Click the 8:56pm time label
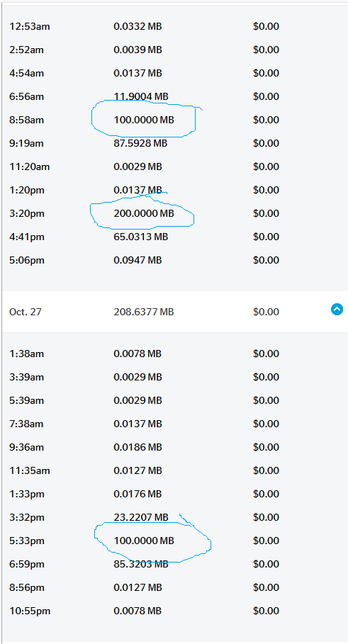The width and height of the screenshot is (348, 644). coord(27,588)
